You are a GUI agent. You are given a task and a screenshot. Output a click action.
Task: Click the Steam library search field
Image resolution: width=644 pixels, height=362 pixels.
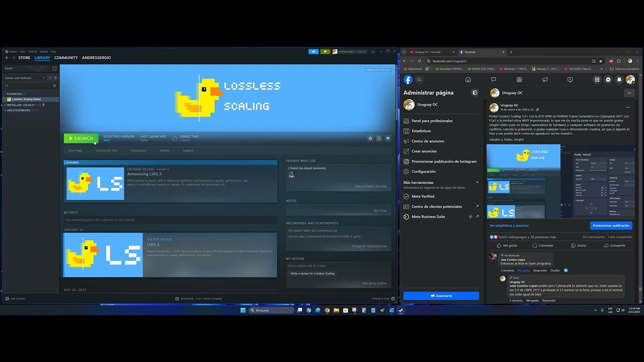pos(27,86)
